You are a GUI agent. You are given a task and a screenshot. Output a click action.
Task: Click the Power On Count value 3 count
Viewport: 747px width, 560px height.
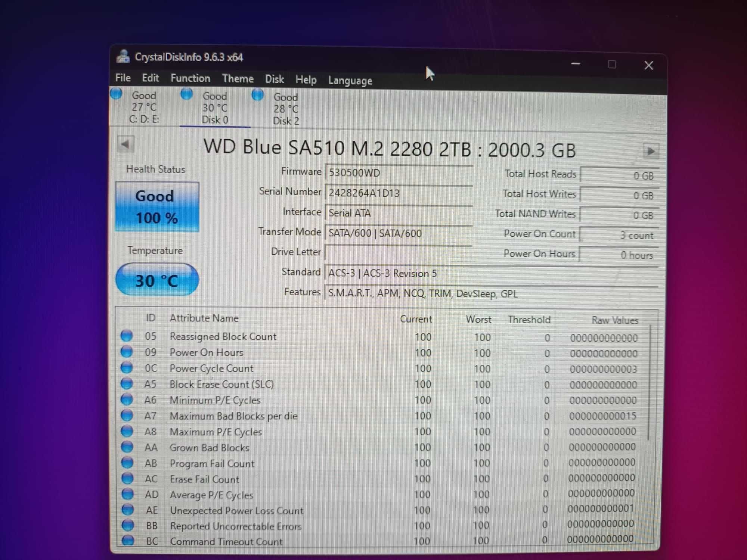(x=619, y=235)
